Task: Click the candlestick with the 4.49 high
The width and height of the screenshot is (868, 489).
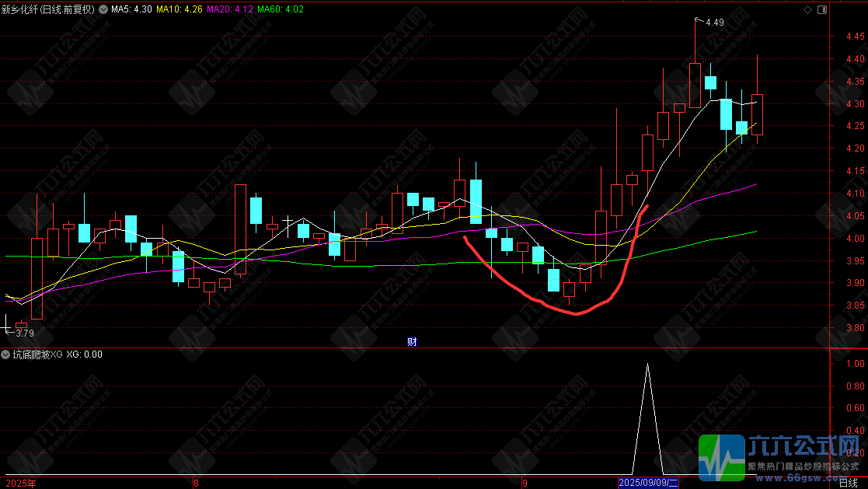Action: pos(695,86)
